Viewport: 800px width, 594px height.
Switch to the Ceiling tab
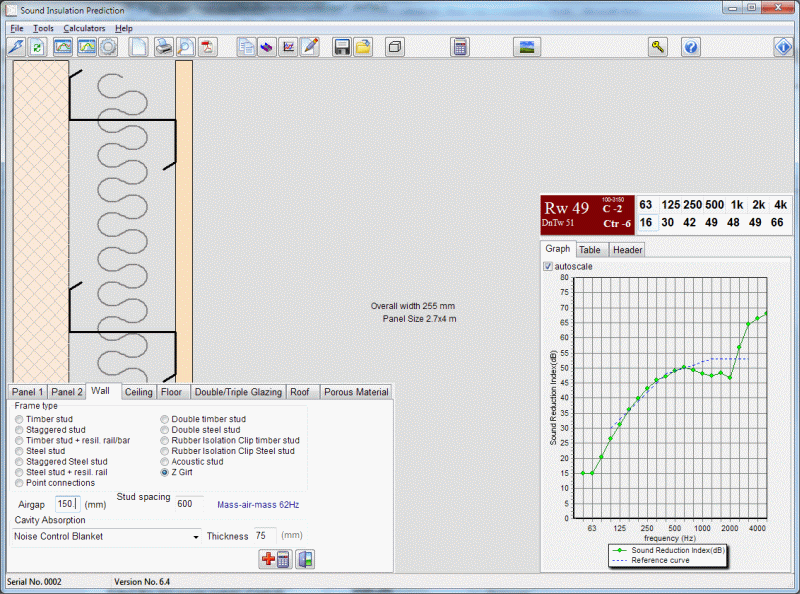[138, 392]
